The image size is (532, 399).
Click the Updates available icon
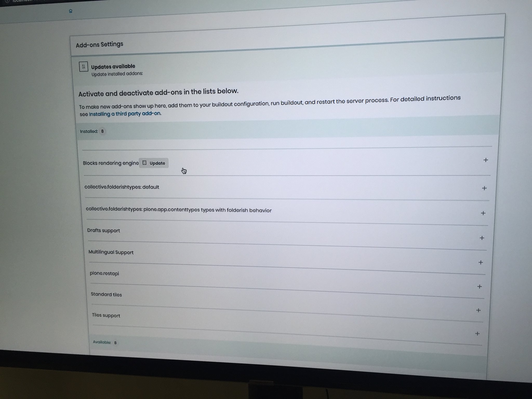point(82,66)
